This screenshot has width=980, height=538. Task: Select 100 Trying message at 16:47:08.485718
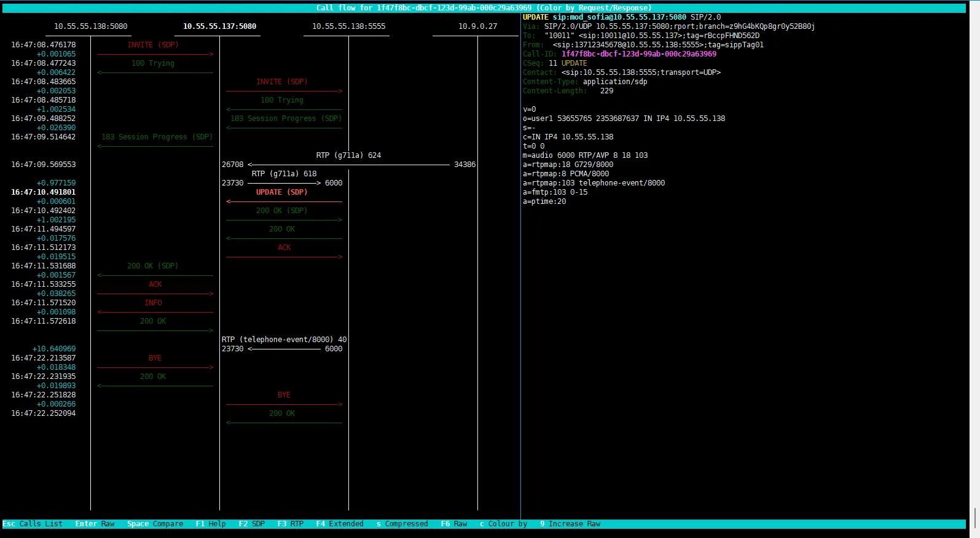tap(282, 100)
